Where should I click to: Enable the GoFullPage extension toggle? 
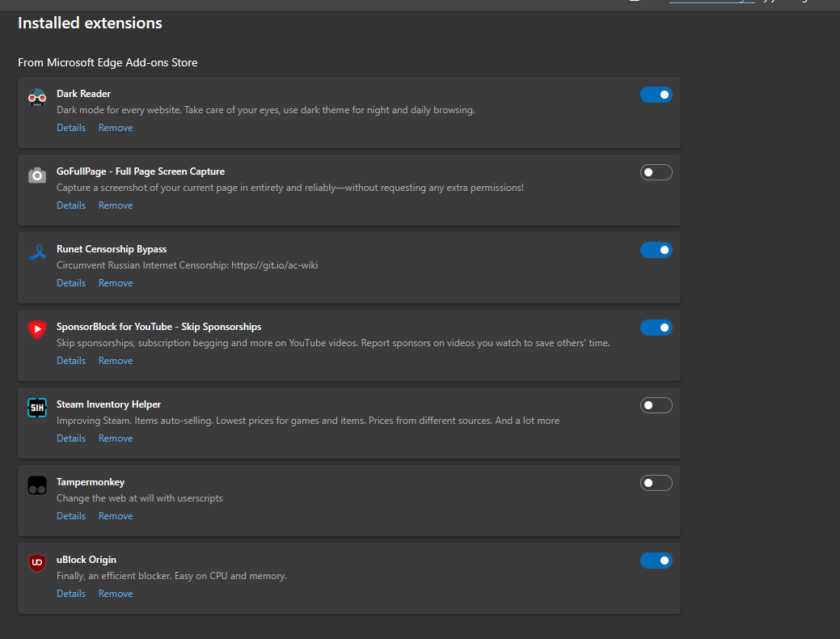(656, 172)
